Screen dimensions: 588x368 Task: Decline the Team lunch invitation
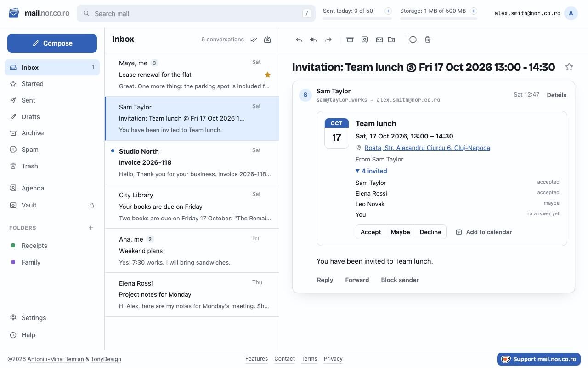[x=430, y=232]
